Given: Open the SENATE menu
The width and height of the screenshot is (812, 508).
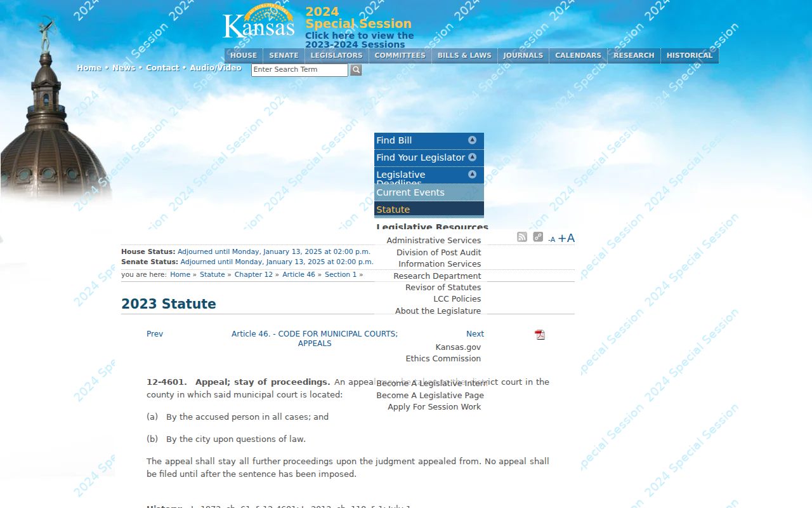Looking at the screenshot, I should (x=284, y=55).
